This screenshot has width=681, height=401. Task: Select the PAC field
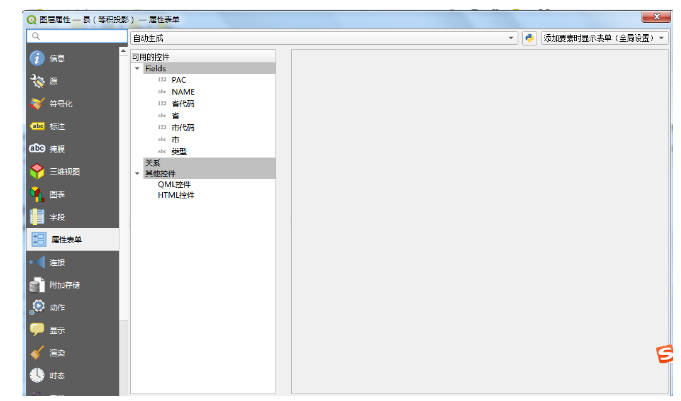coord(179,80)
